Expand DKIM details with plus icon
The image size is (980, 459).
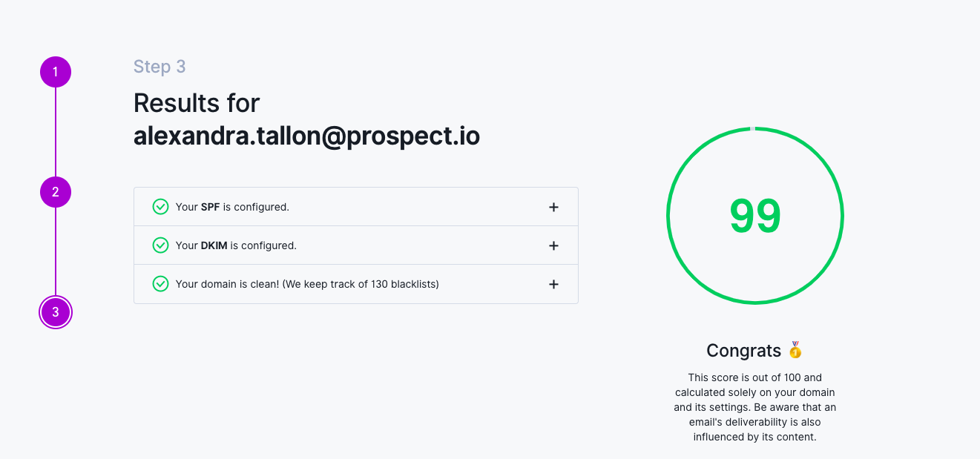click(553, 245)
